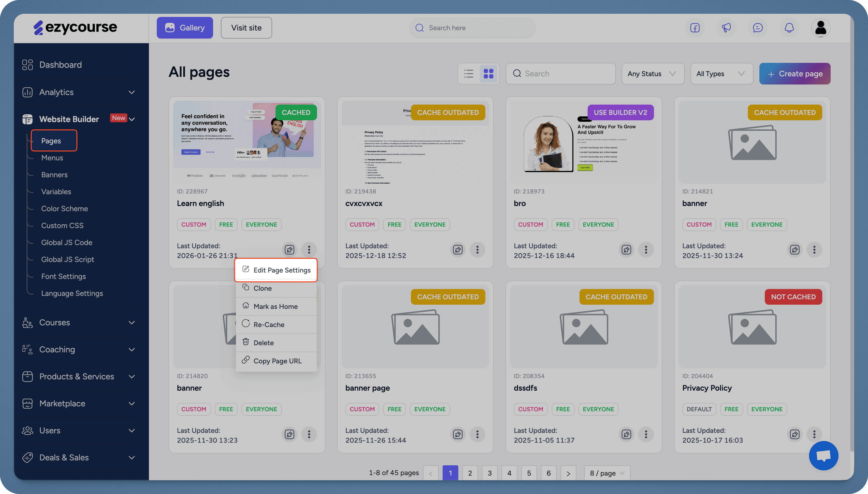Click the Facebook icon in the top bar
Image resolution: width=868 pixels, height=494 pixels.
pos(695,28)
